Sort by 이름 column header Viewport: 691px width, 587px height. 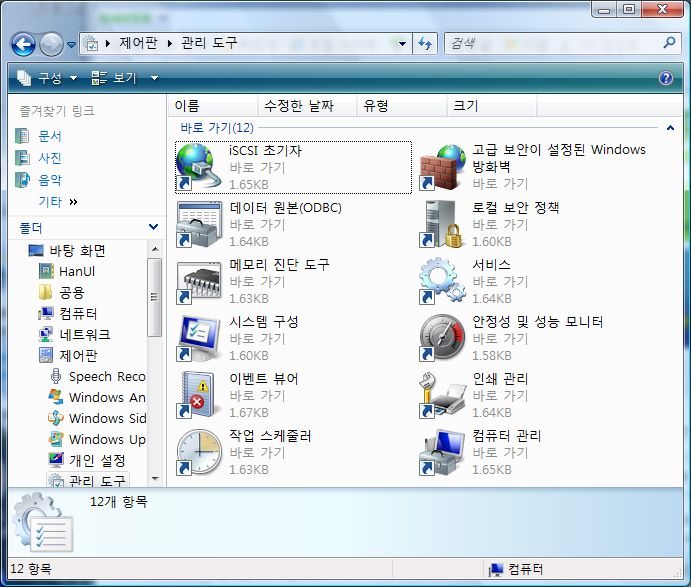213,106
